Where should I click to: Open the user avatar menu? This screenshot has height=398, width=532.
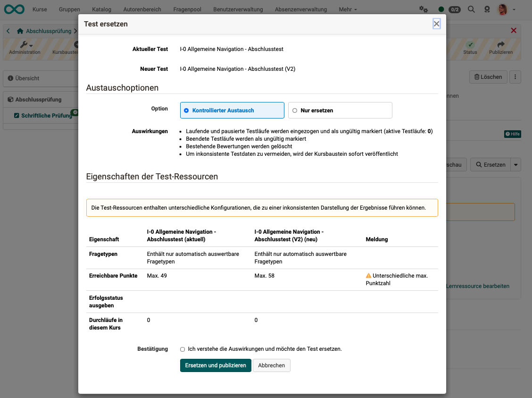coord(502,9)
